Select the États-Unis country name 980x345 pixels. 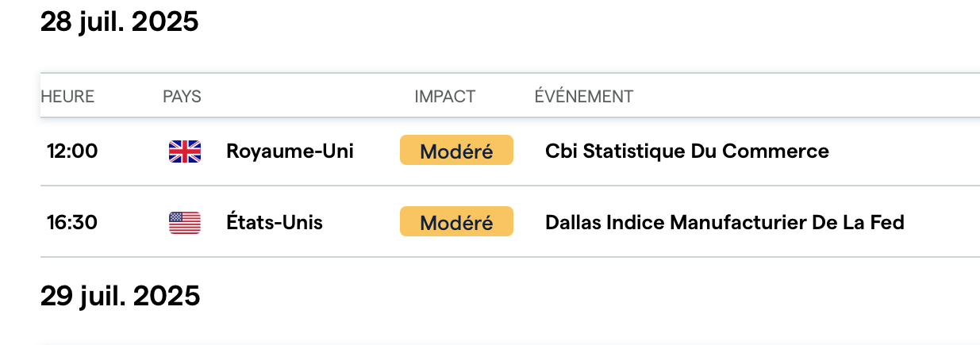click(275, 223)
